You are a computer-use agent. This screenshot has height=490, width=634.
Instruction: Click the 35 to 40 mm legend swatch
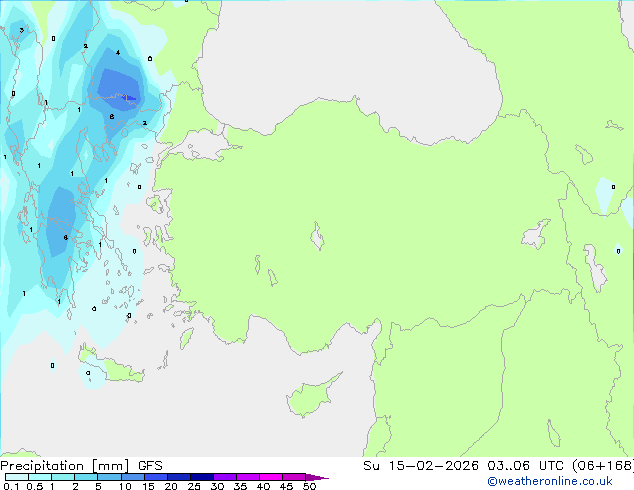[248, 477]
